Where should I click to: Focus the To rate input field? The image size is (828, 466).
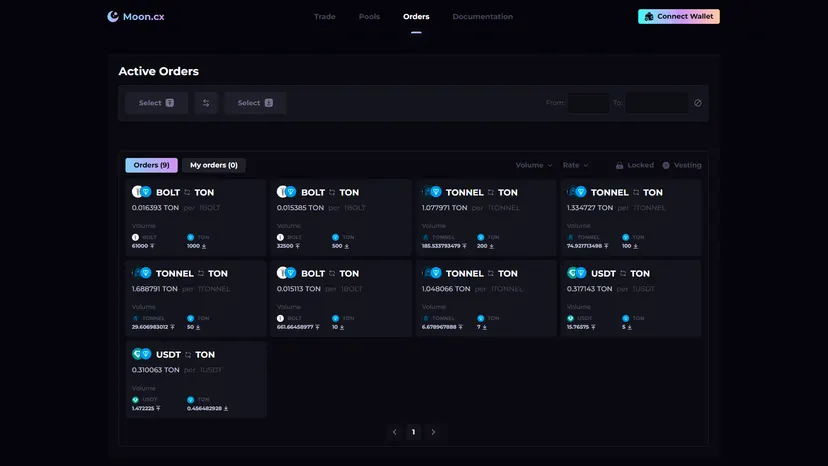pyautogui.click(x=657, y=103)
